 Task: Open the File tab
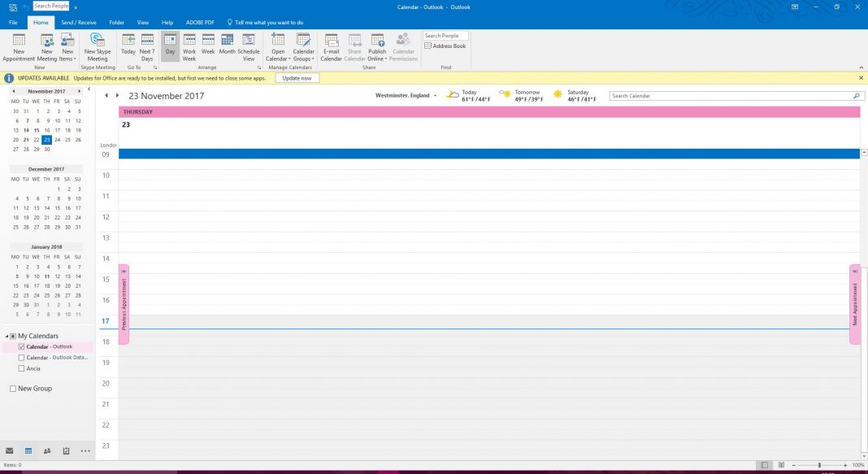[13, 23]
